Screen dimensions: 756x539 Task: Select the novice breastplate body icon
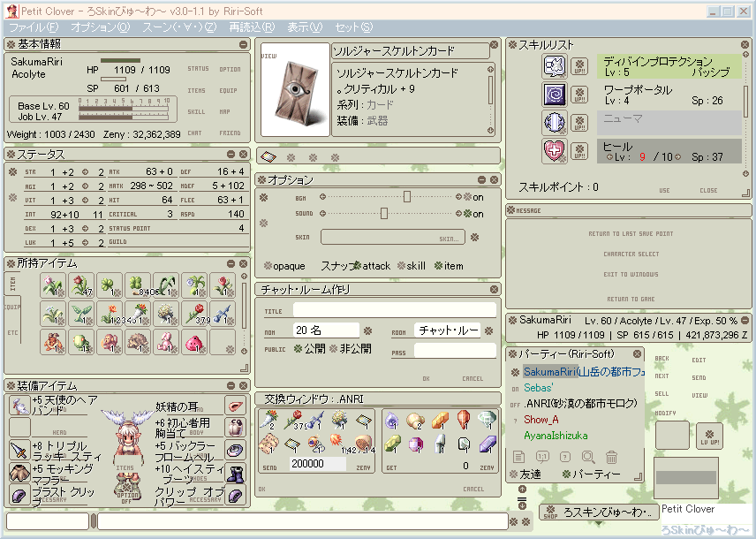pyautogui.click(x=235, y=428)
